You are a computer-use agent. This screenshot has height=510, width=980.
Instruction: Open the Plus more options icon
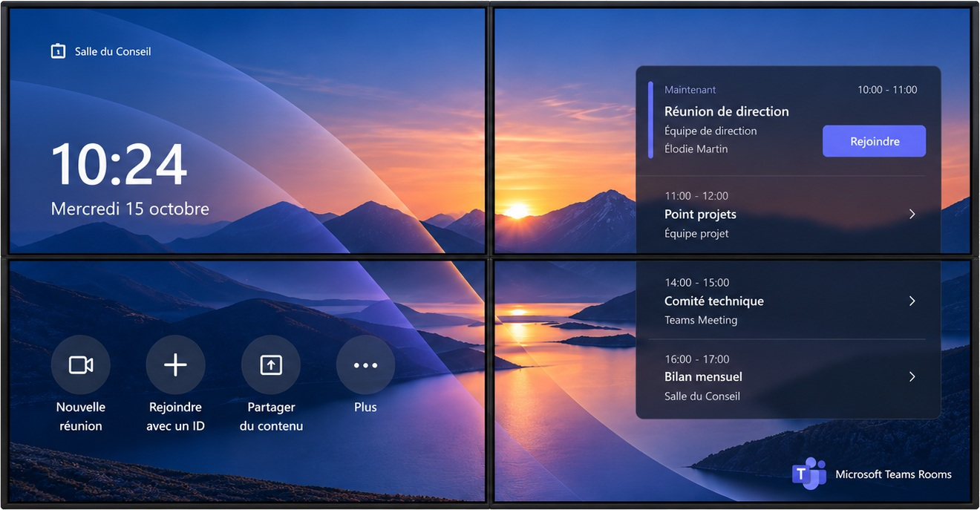[366, 364]
